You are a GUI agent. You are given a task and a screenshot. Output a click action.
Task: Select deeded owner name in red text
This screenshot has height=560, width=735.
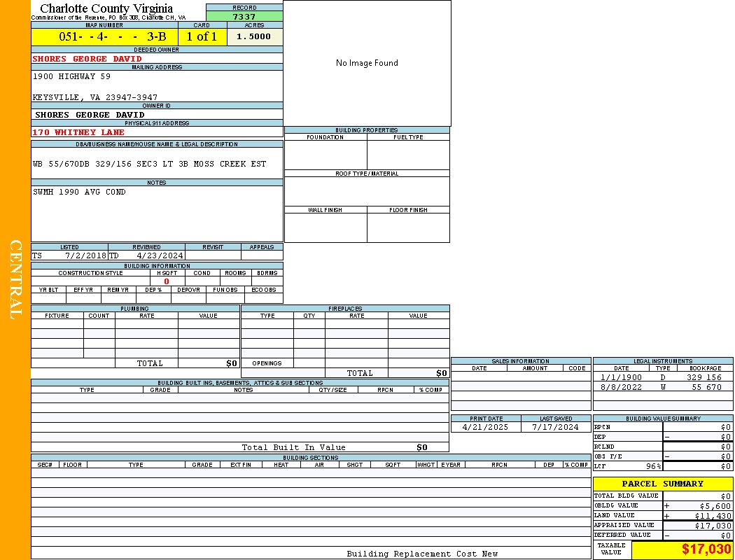[87, 59]
